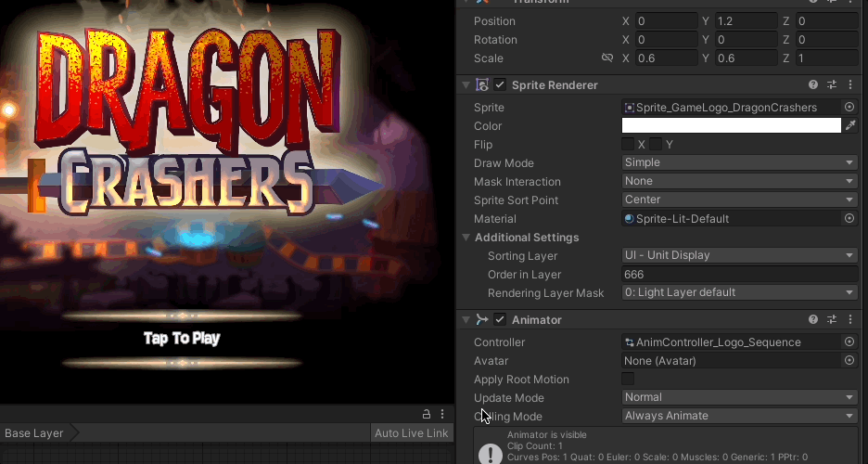Screen dimensions: 868x464
Task: Disable the Animator component checkbox
Action: (x=500, y=319)
